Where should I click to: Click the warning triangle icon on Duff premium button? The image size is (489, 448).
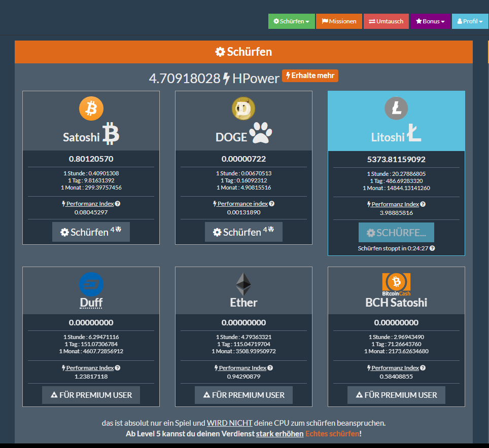[54, 395]
